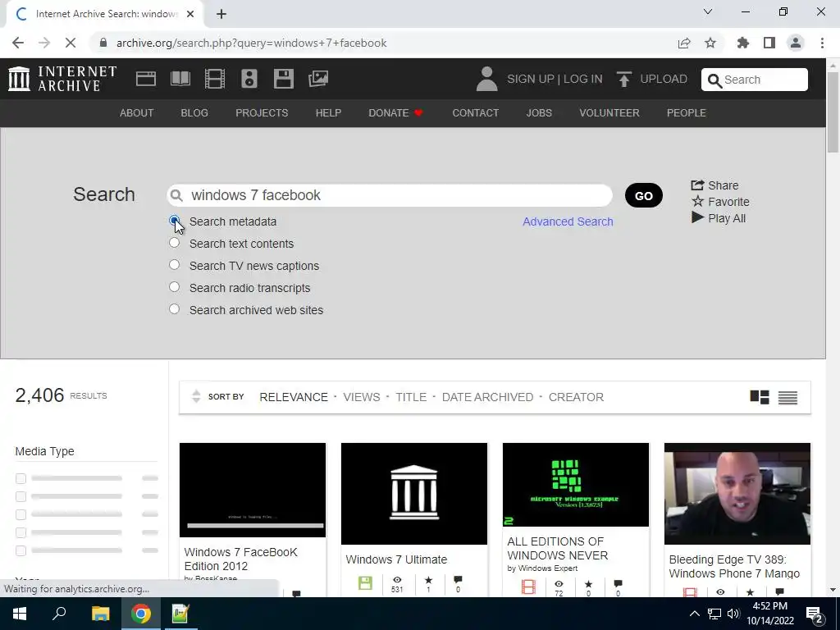Select Search text contents radio
Image resolution: width=840 pixels, height=630 pixels.
(x=174, y=243)
